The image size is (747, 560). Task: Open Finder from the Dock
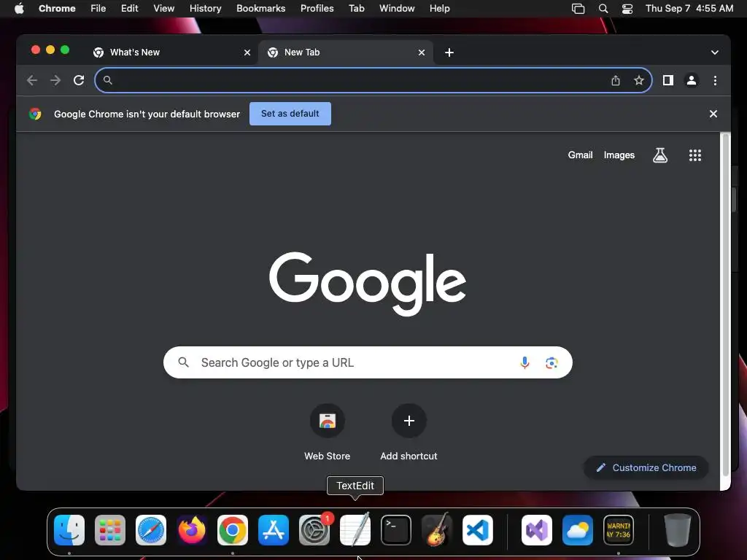(x=69, y=530)
